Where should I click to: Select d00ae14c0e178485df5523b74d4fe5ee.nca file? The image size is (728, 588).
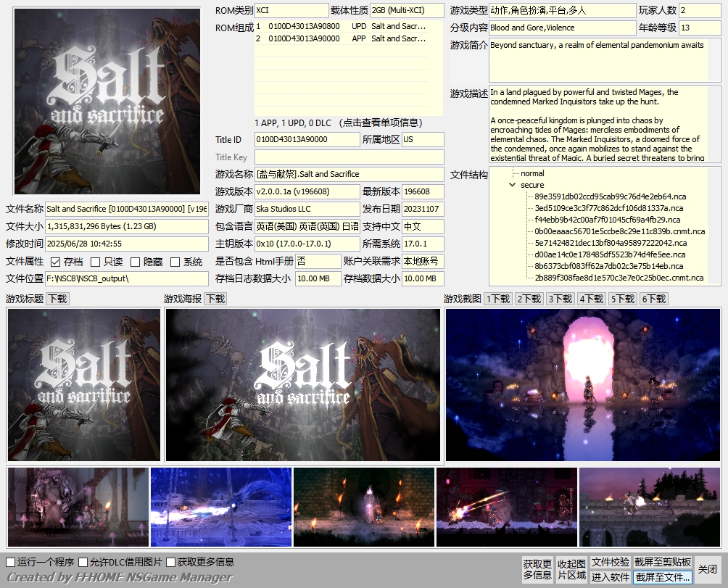click(610, 254)
